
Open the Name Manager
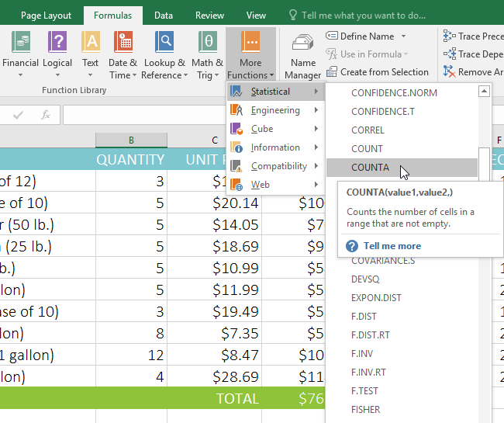tap(303, 56)
